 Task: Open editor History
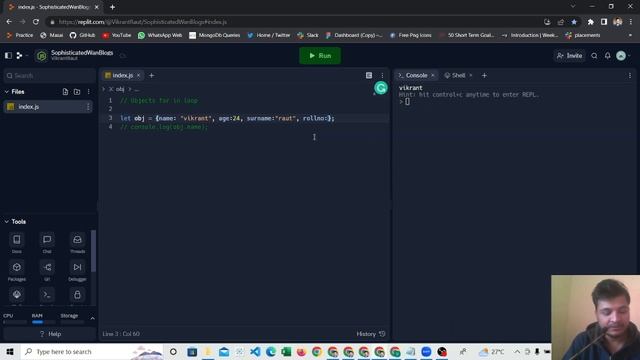click(371, 334)
